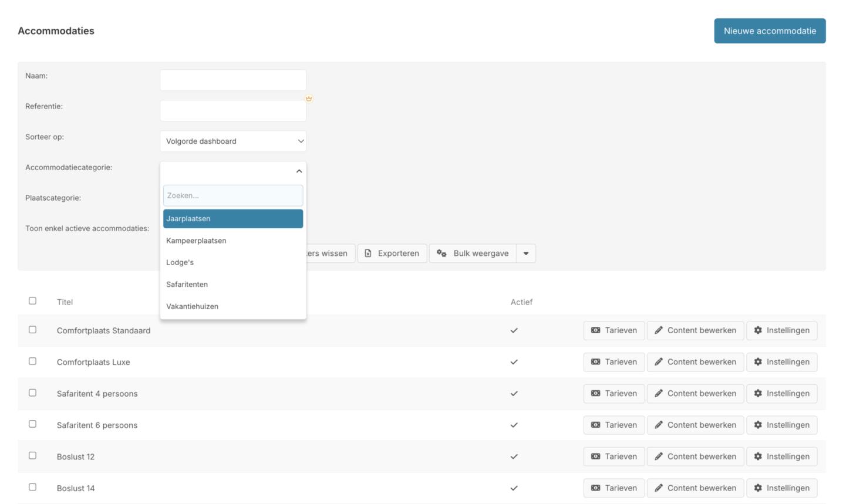The image size is (846, 504).
Task: Click the Tarieven money icon for Boslust 12
Action: [x=595, y=456]
